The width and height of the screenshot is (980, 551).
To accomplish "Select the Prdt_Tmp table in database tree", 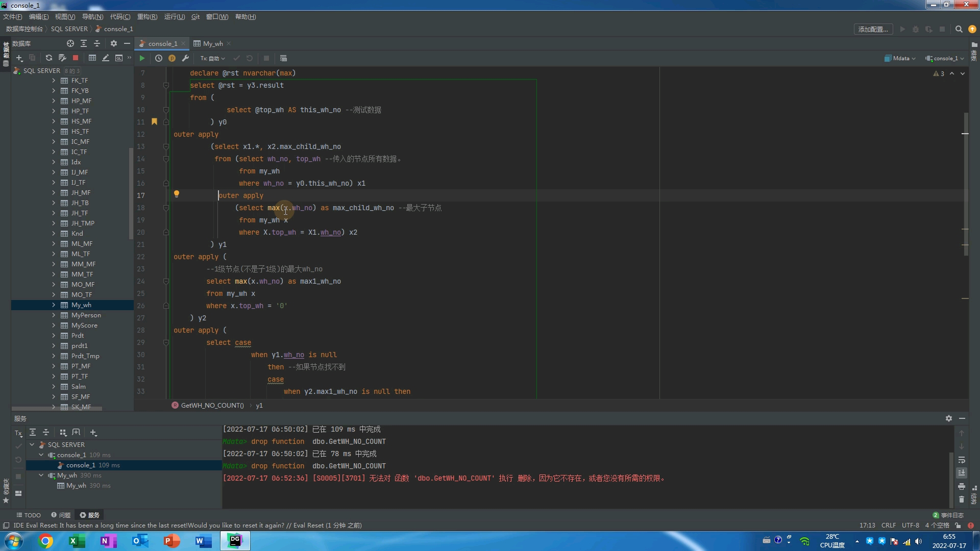I will 85,356.
